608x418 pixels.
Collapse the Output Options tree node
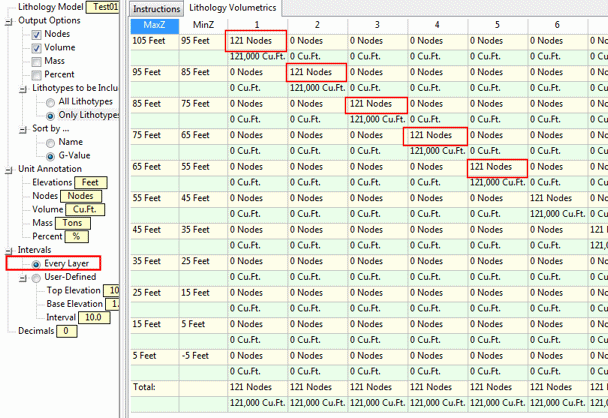[9, 21]
